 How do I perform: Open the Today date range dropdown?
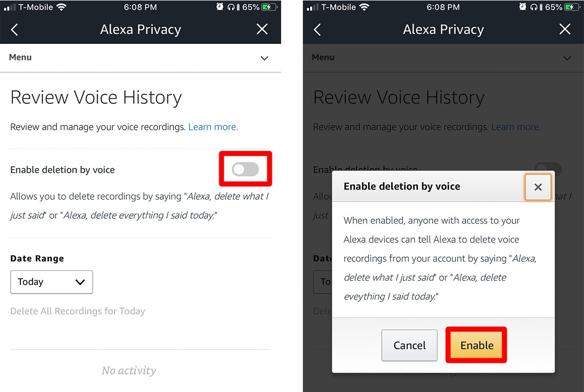(51, 282)
